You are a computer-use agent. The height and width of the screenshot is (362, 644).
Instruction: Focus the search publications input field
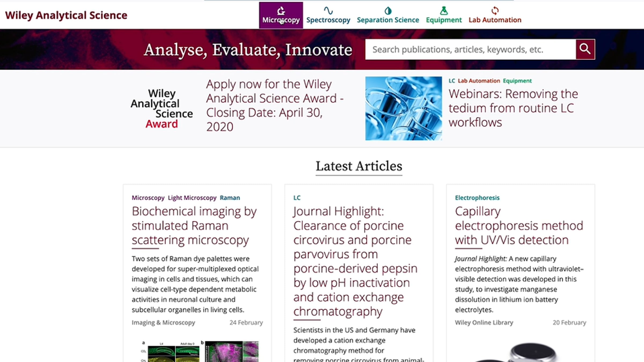coord(470,50)
